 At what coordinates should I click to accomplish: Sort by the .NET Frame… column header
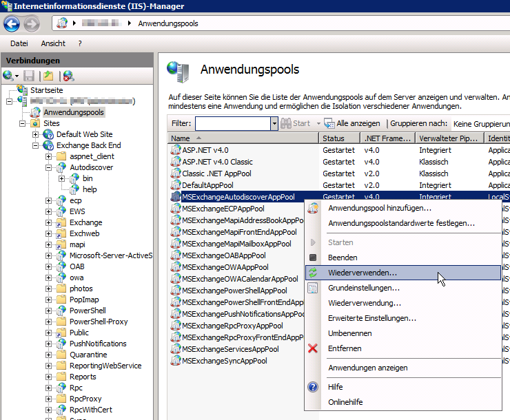click(x=388, y=138)
